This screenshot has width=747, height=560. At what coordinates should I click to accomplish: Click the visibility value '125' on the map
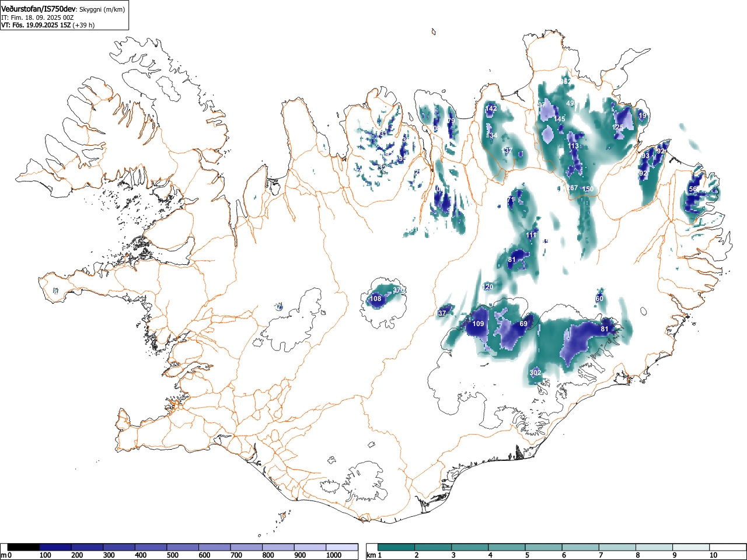618,127
